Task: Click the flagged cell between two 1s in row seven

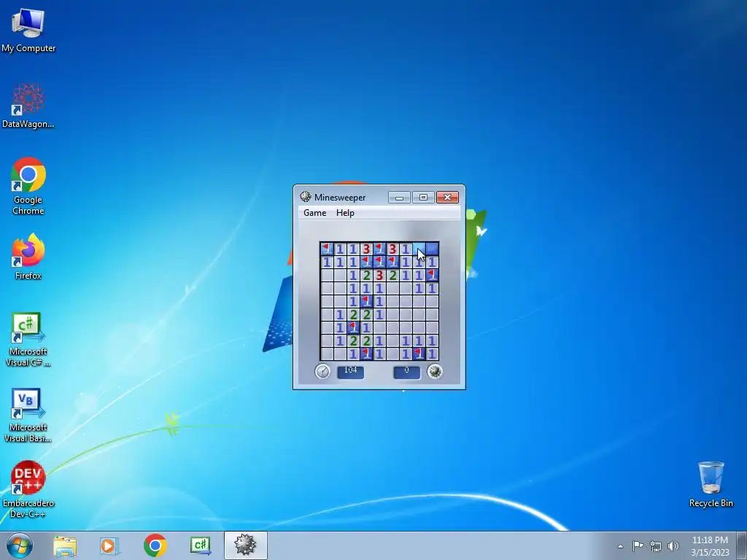Action: tap(353, 327)
